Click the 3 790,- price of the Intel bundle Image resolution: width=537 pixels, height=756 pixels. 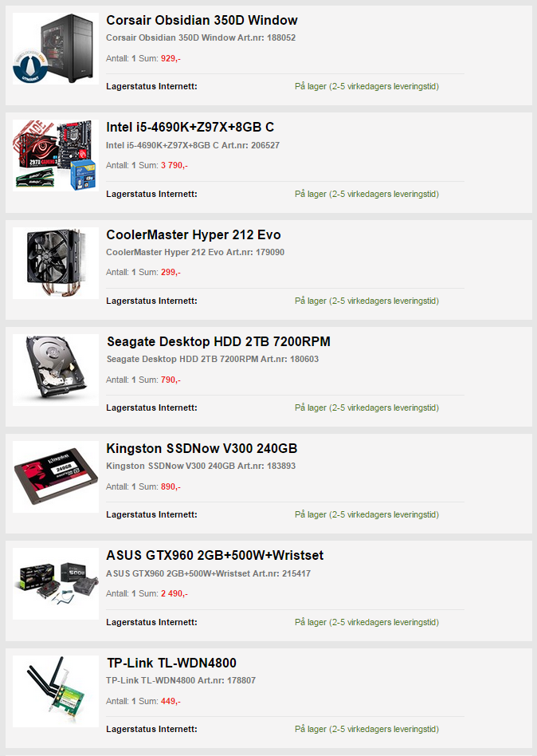tap(174, 165)
